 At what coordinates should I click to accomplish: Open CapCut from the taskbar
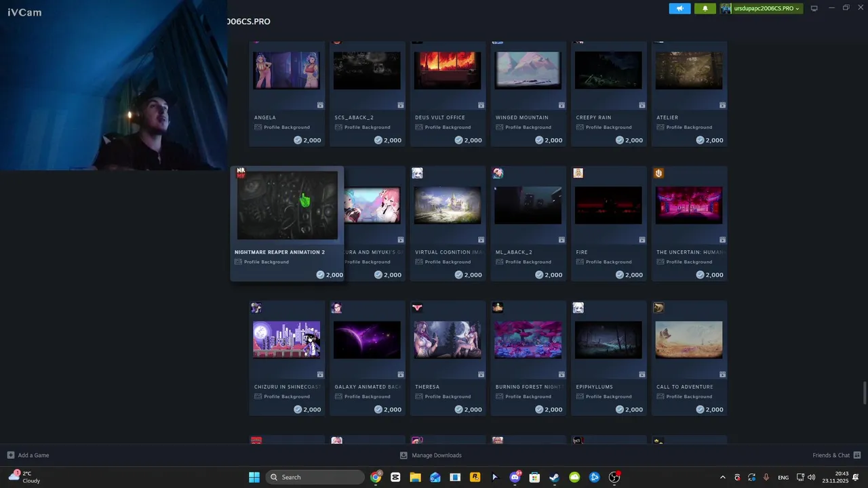[x=395, y=477]
